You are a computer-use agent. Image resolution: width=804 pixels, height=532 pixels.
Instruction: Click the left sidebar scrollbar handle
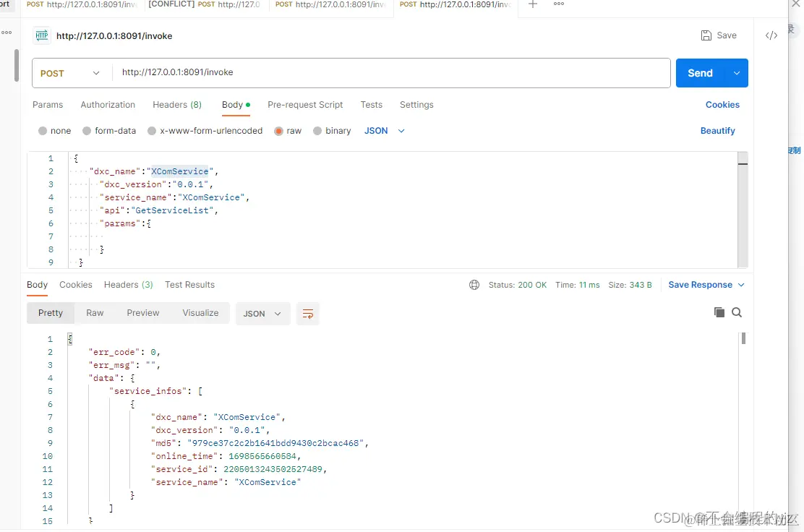coord(17,66)
